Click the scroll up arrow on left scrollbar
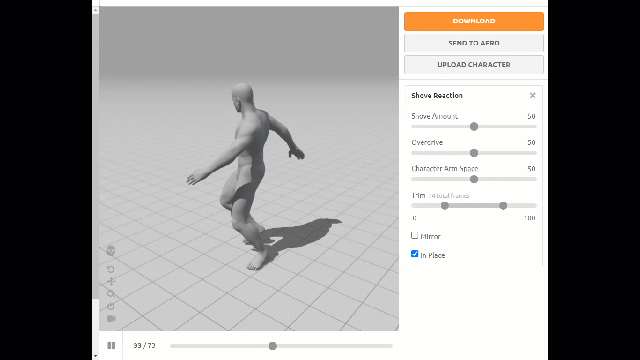Viewport: 640px width, 360px height. [x=96, y=11]
